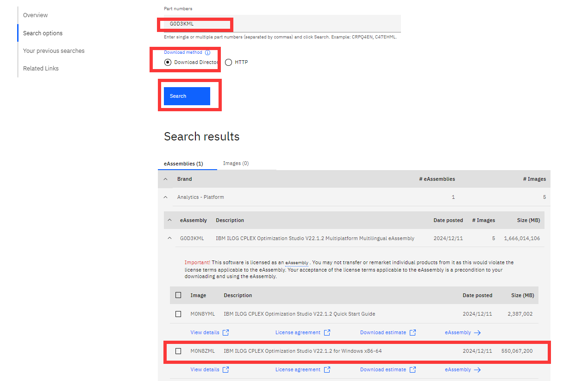
Task: Collapse the eAssembly header chevron
Action: (x=169, y=220)
